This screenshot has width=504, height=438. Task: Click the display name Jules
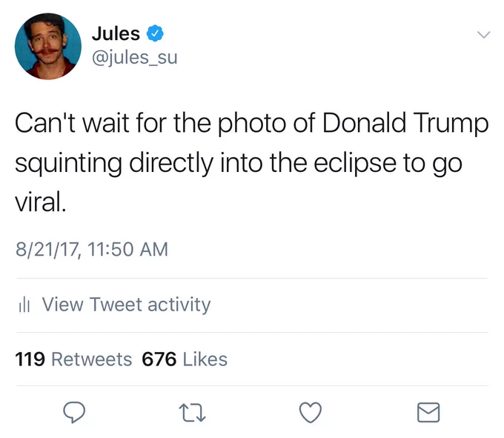[116, 33]
